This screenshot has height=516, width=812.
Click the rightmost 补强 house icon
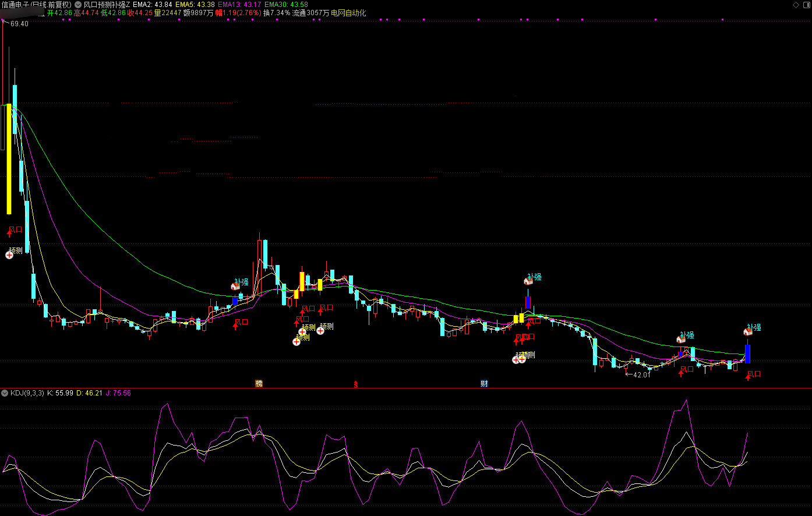click(x=747, y=331)
